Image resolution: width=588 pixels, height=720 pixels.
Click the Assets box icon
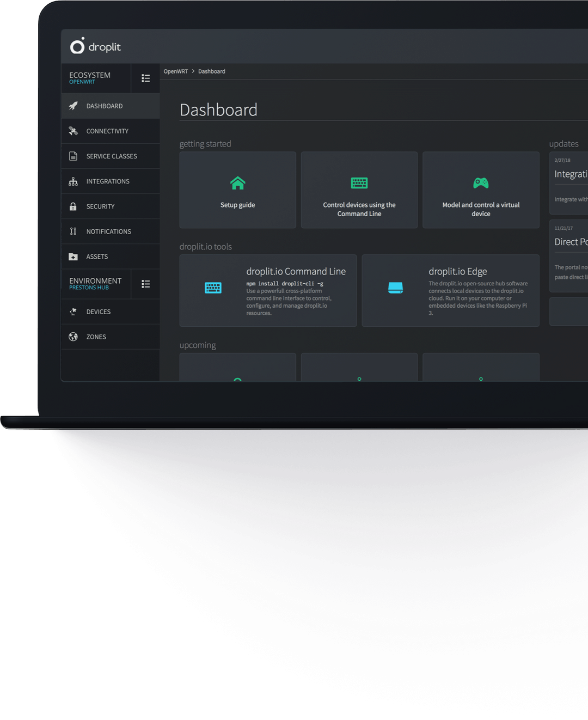(73, 256)
